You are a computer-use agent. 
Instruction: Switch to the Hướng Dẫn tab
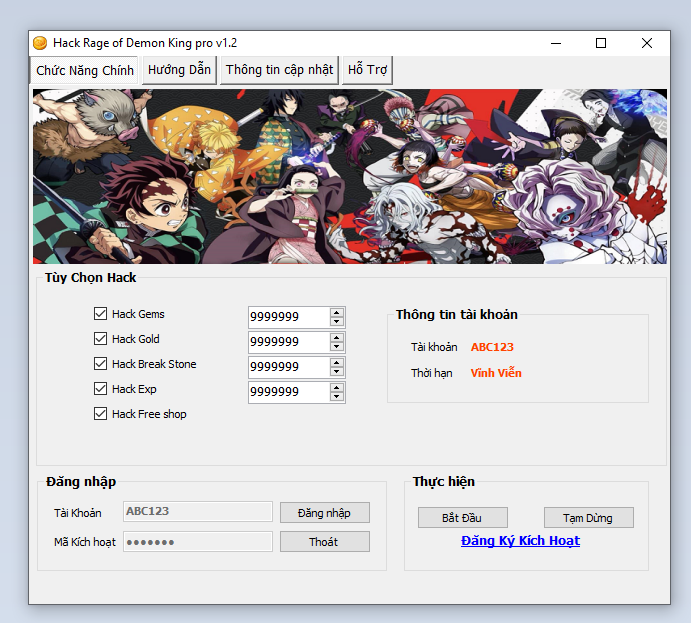[179, 70]
